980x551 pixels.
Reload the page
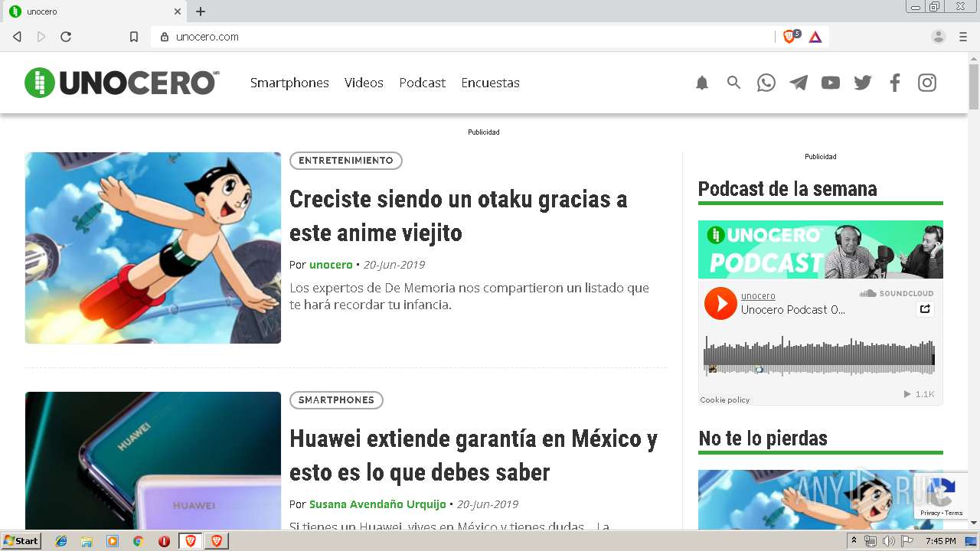(x=66, y=37)
